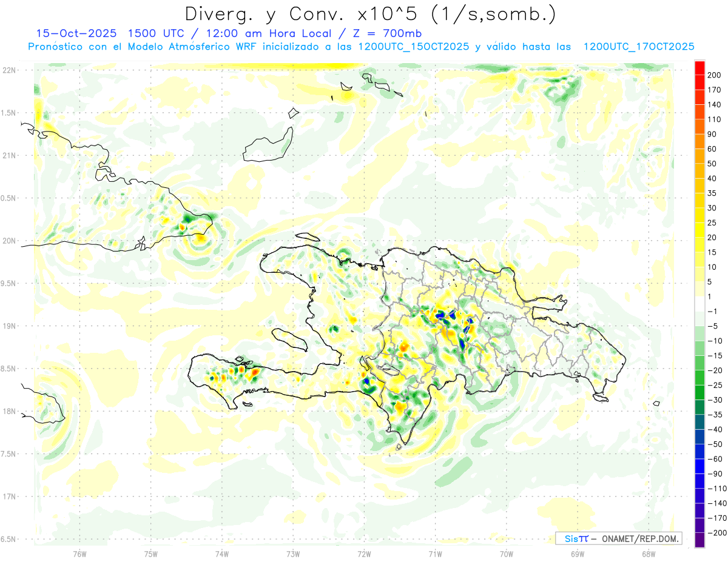Select the dark purple swatch below -200
Viewport: 728px width, 562px height.
click(699, 540)
